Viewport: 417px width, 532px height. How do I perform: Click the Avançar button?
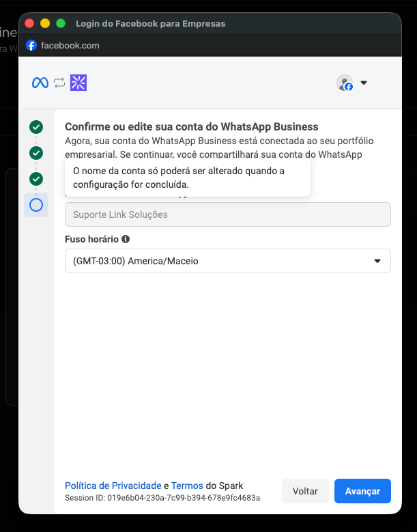point(362,491)
